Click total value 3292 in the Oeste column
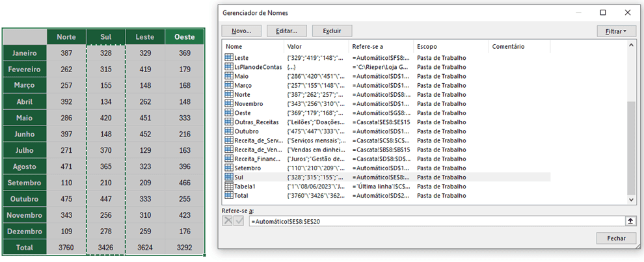Screen dimensions: 644x262 [x=184, y=248]
